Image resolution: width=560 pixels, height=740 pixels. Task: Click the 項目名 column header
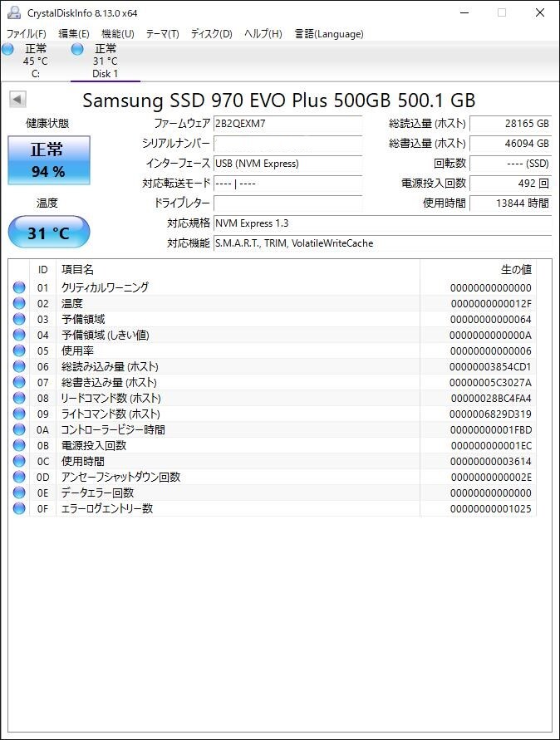click(x=238, y=269)
